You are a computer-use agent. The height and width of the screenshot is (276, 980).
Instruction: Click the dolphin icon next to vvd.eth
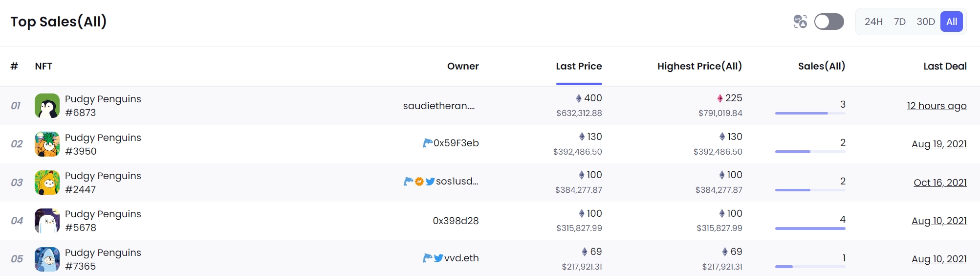pyautogui.click(x=427, y=258)
